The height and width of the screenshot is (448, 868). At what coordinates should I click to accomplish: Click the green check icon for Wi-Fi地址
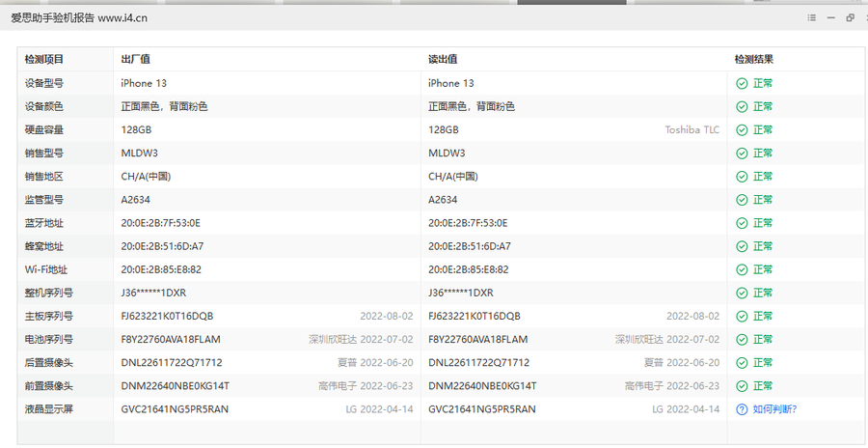(742, 269)
